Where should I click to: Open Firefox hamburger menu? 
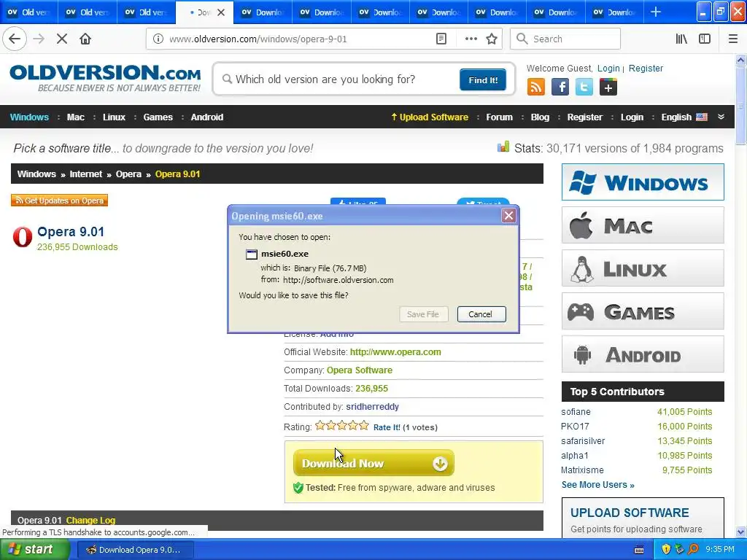732,39
